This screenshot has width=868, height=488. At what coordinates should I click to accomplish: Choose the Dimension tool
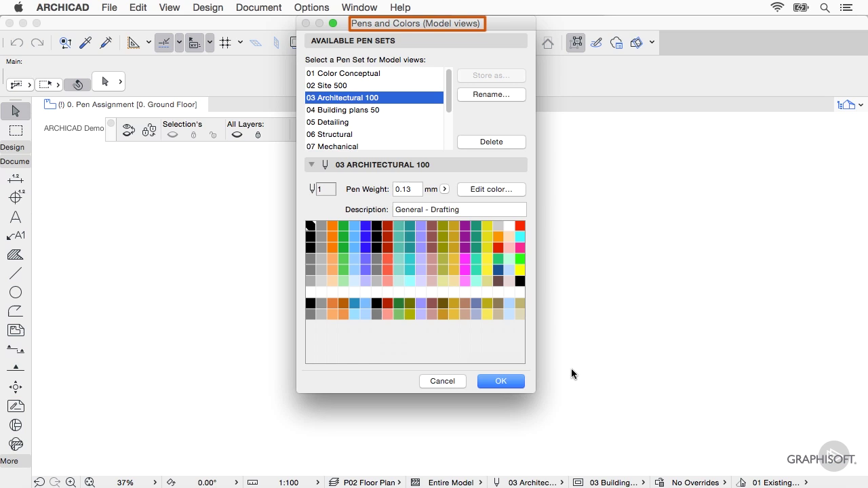pyautogui.click(x=16, y=178)
